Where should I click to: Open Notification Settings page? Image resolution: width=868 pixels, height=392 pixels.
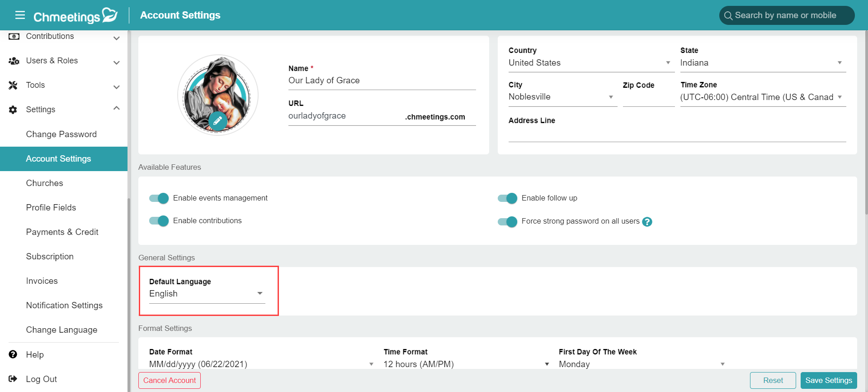pyautogui.click(x=63, y=306)
